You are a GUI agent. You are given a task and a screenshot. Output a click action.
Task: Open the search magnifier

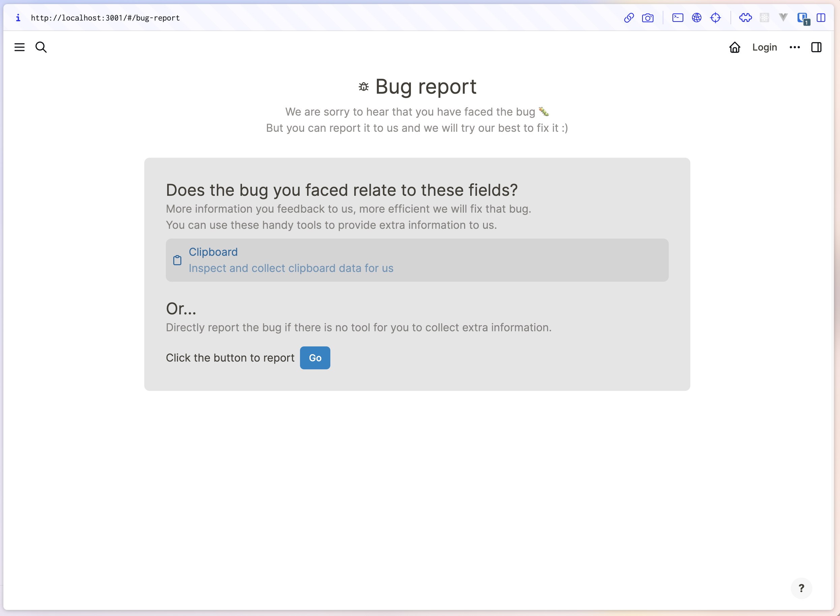(x=41, y=48)
